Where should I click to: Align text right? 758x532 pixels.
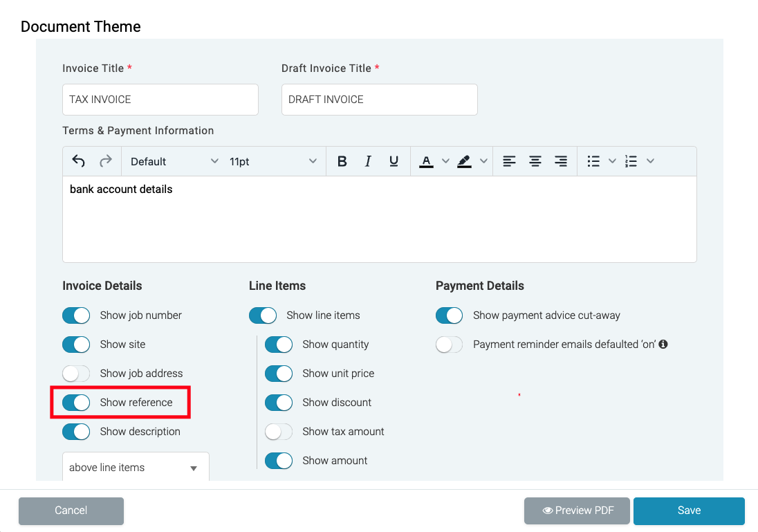561,161
